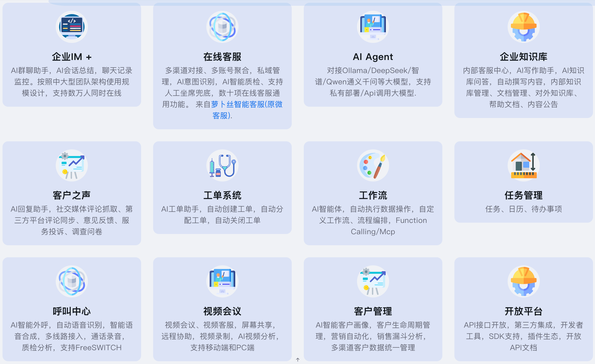Click the 工作流 palette brush icon
This screenshot has height=364, width=595.
(x=373, y=165)
